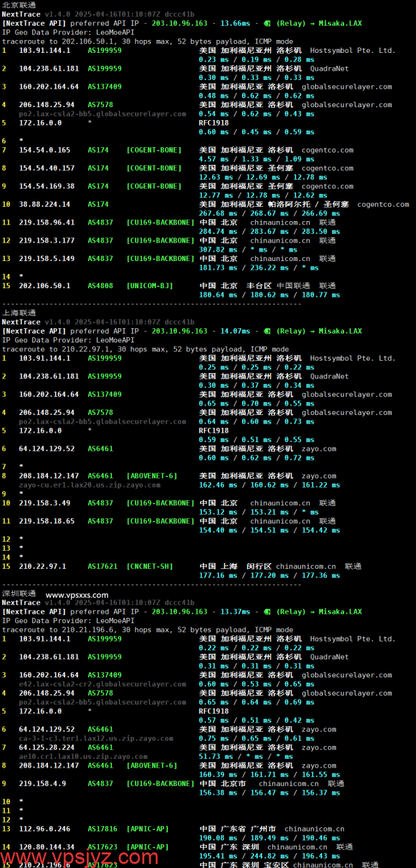This screenshot has width=416, height=868.
Task: Click "帕洛阿尔托 / 圣何塞" location text
Action: point(310,204)
